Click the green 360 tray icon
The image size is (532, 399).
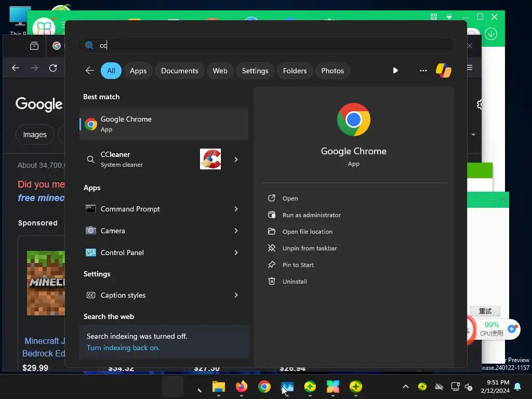click(x=422, y=387)
